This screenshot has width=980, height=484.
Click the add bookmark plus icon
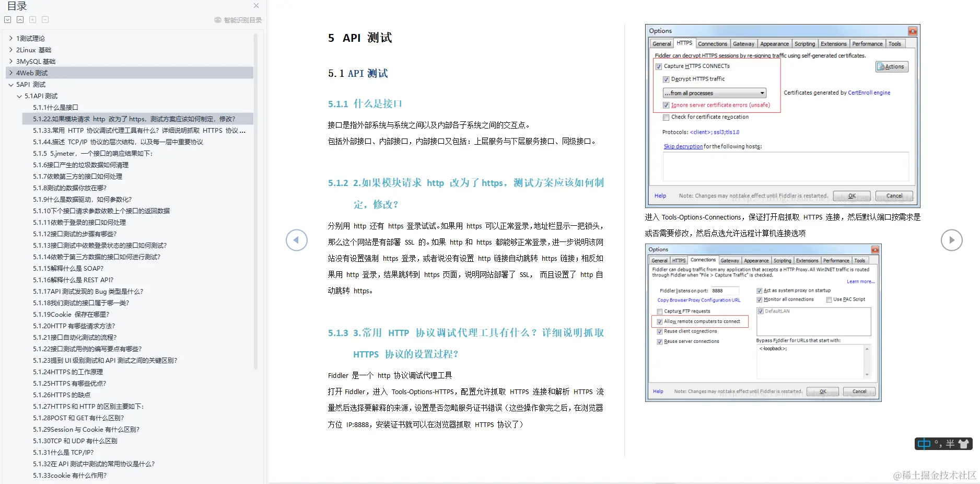32,20
